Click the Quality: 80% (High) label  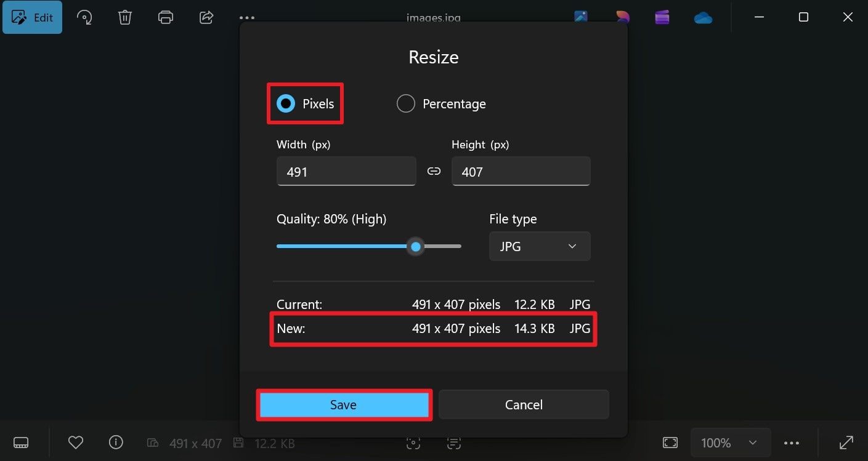tap(331, 219)
